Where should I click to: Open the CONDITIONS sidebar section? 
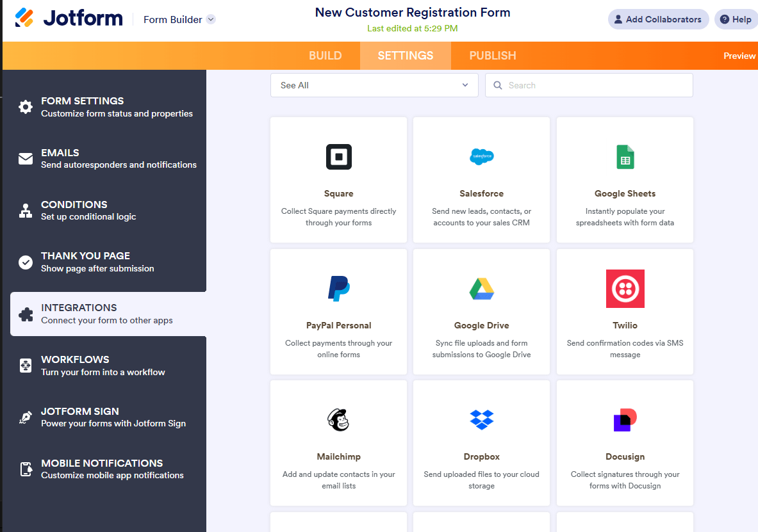coord(108,211)
